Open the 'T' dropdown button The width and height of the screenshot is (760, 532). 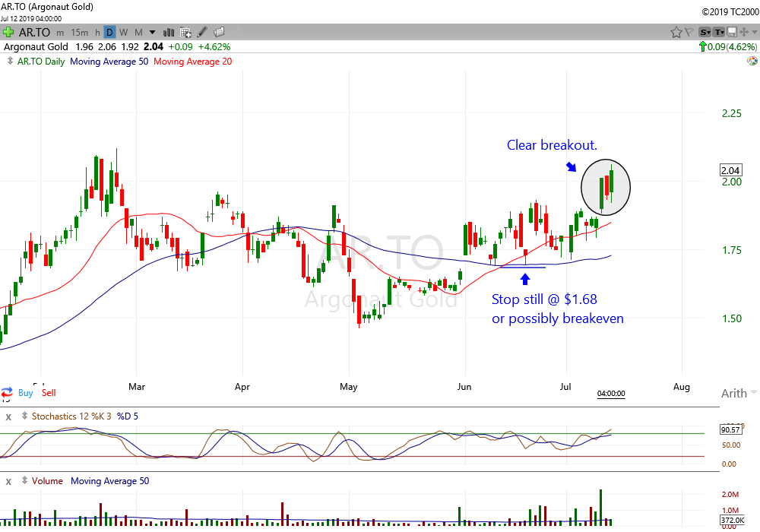click(x=719, y=33)
